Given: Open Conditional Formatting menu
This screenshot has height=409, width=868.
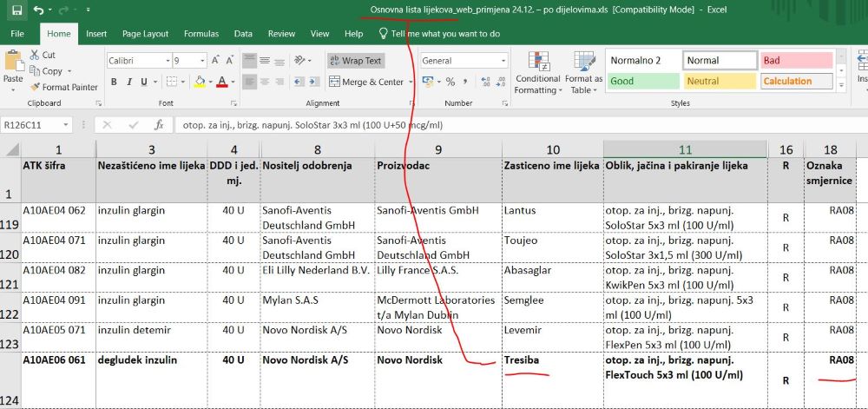Looking at the screenshot, I should [x=537, y=73].
